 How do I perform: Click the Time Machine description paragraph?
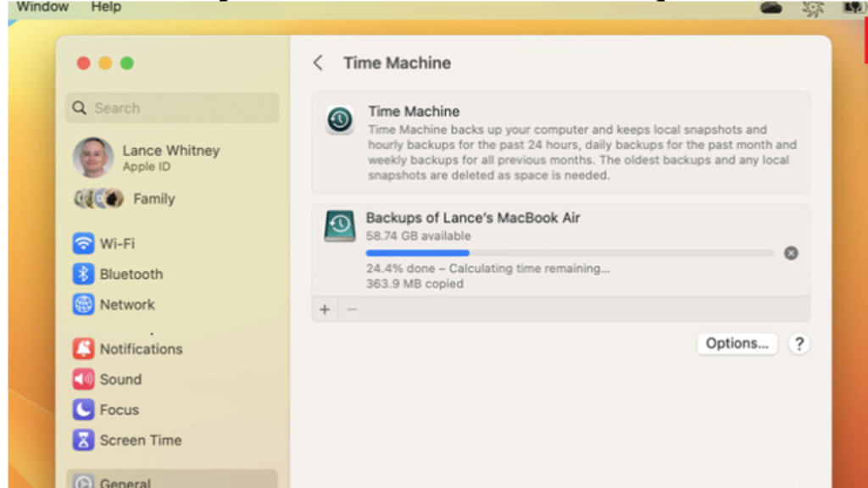tap(582, 152)
